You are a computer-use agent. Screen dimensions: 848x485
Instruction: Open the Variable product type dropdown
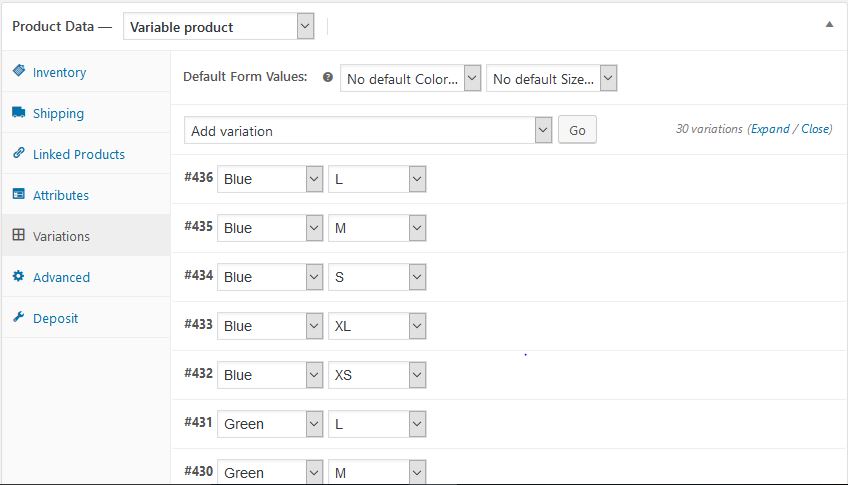coord(219,27)
